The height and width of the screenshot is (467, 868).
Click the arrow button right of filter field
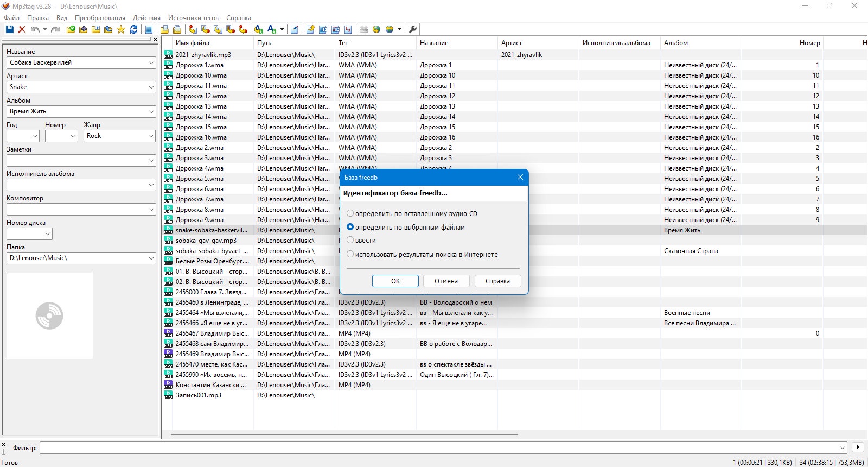858,447
